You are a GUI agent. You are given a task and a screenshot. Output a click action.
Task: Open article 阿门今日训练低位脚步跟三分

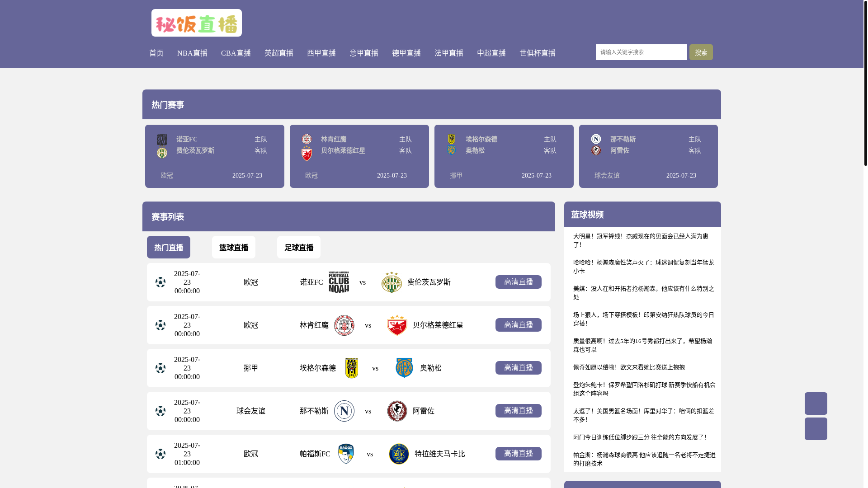click(640, 437)
